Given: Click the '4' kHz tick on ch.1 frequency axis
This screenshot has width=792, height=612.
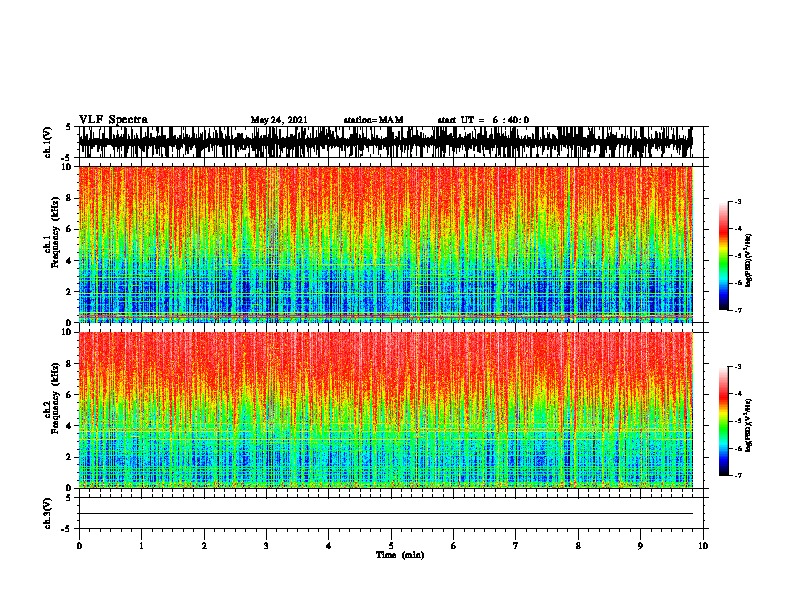Looking at the screenshot, I should click(70, 261).
